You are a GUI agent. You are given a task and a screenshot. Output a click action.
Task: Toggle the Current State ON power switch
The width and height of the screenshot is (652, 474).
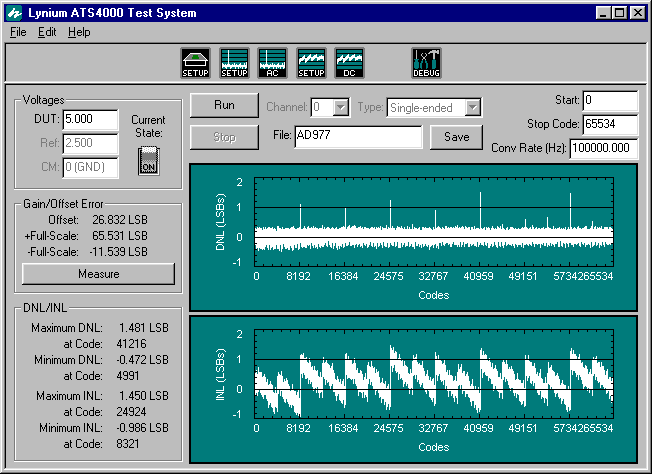pos(149,160)
